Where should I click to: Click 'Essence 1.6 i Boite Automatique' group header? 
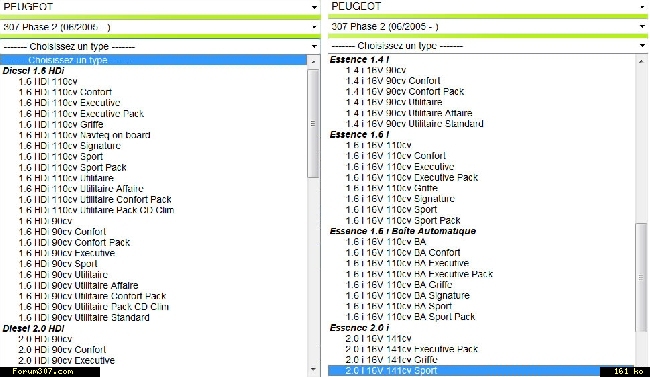(403, 231)
